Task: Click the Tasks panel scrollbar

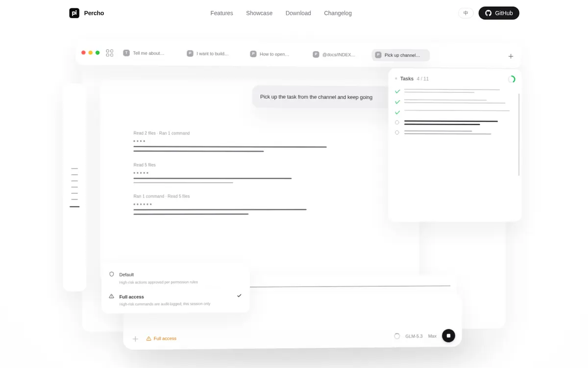Action: coord(519,134)
